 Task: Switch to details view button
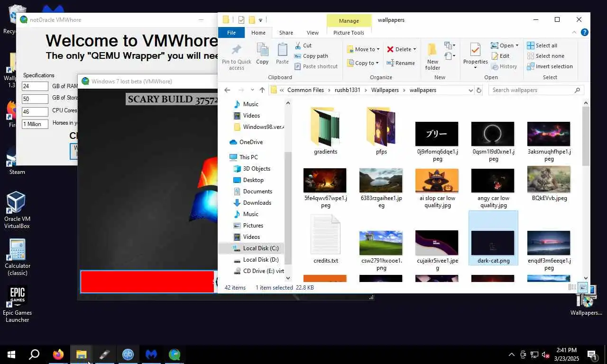pos(572,287)
